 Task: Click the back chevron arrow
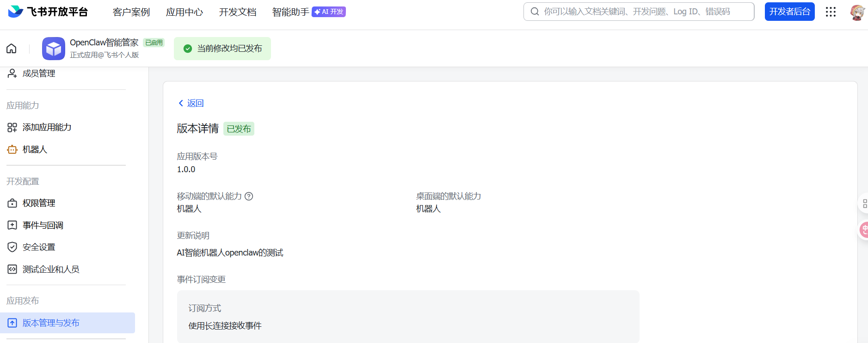pyautogui.click(x=181, y=103)
